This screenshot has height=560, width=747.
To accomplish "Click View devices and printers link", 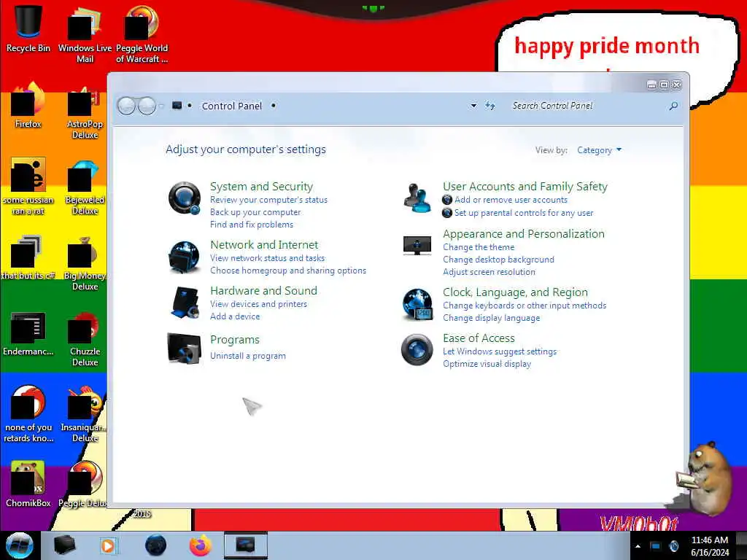I will pos(259,304).
